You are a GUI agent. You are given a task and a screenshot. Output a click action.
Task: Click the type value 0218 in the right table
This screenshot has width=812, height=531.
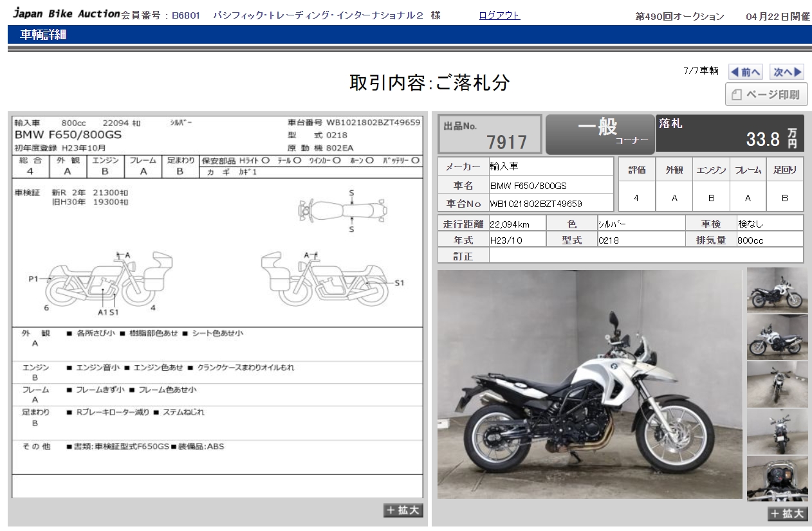609,240
